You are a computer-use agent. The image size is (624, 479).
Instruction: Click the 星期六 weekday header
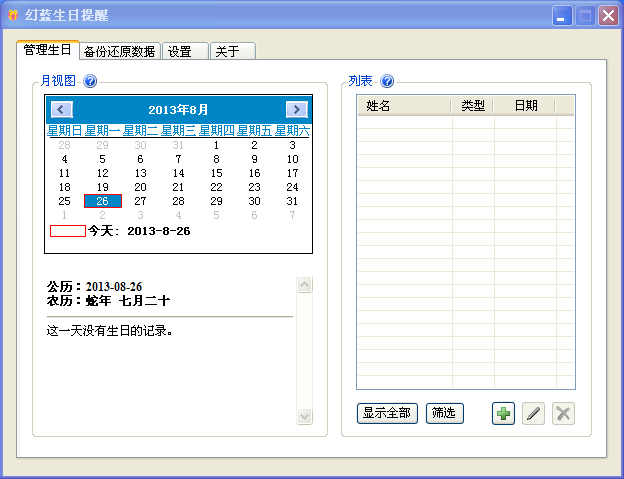pyautogui.click(x=292, y=131)
